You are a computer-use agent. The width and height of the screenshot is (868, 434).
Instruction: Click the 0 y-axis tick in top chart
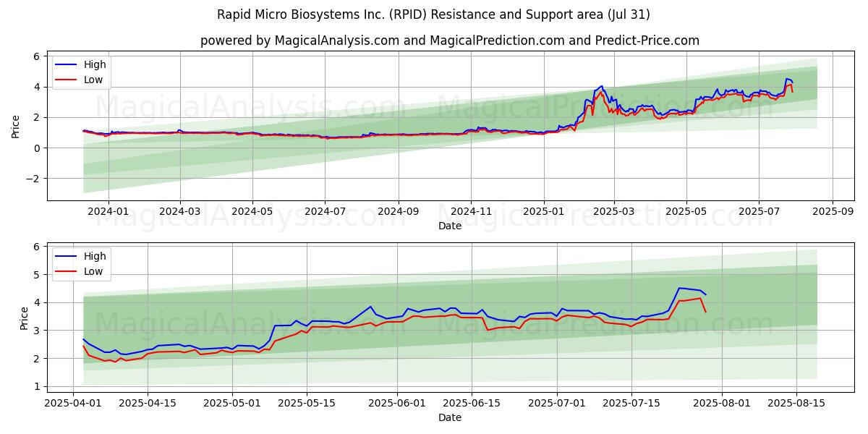point(36,148)
